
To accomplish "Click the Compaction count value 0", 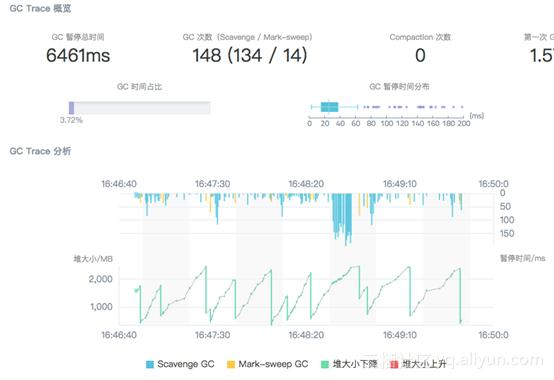I will (420, 55).
